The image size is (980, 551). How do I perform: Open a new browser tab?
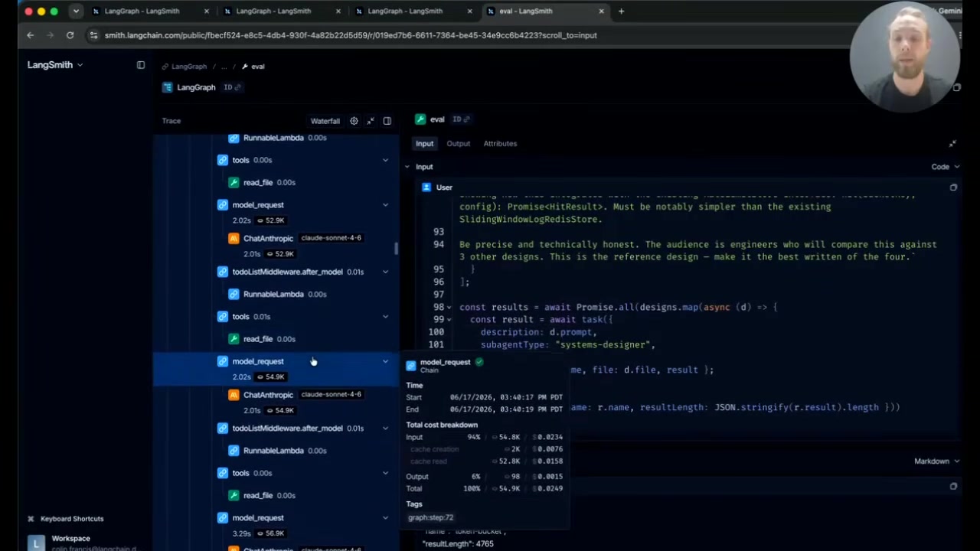(x=621, y=11)
